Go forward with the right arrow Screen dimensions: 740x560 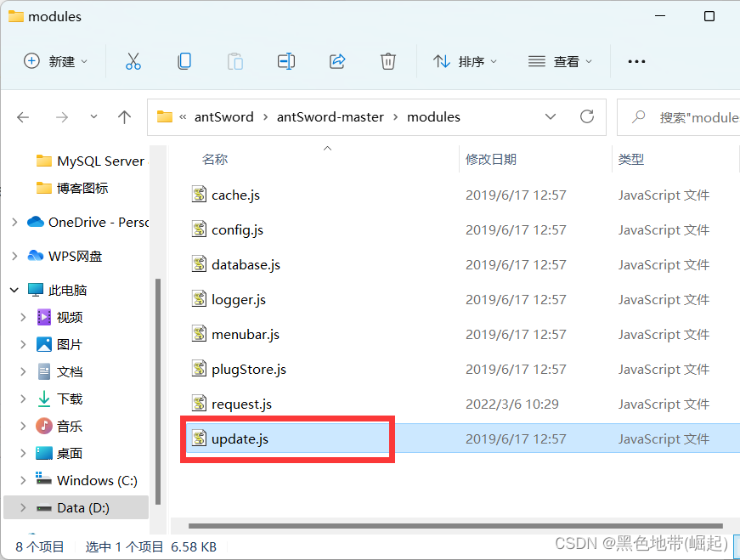[x=62, y=117]
